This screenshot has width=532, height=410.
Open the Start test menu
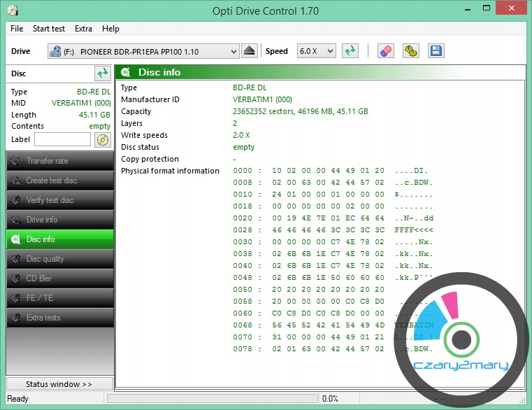(49, 29)
